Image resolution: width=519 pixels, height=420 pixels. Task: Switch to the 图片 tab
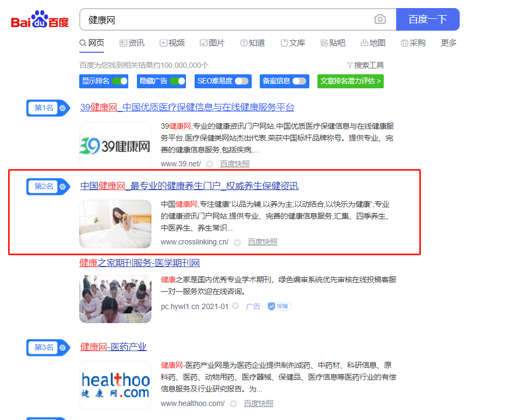(x=212, y=43)
